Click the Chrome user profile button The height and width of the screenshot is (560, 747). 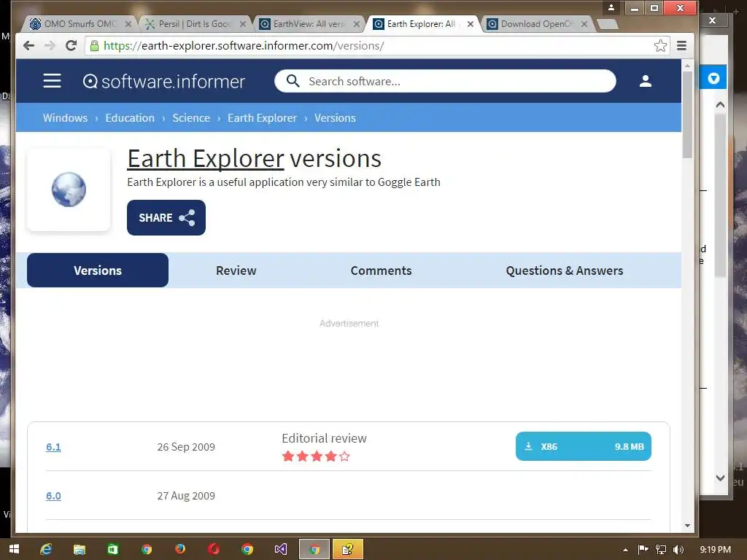611,7
